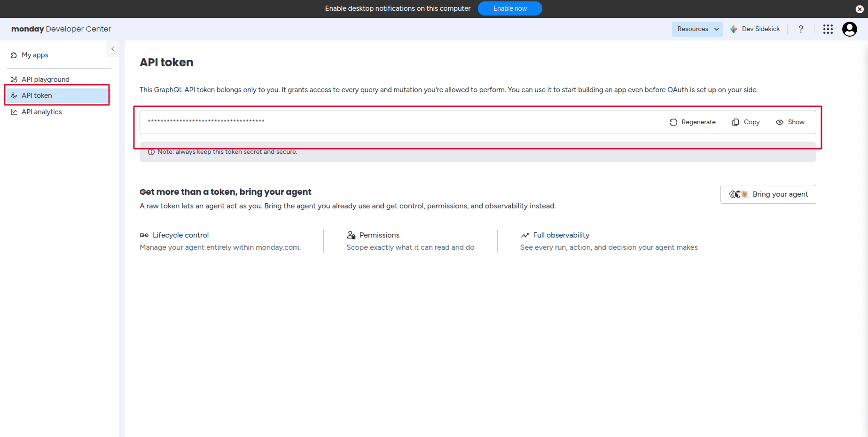Click 'Manage your agent entirely within monday.com.' text
The height and width of the screenshot is (437, 868).
[220, 247]
